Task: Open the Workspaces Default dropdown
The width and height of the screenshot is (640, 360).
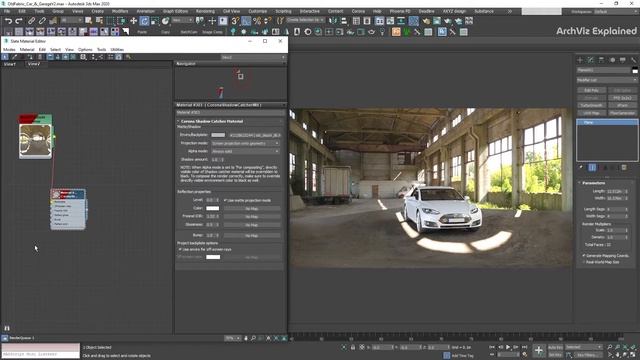Action: tap(616, 11)
